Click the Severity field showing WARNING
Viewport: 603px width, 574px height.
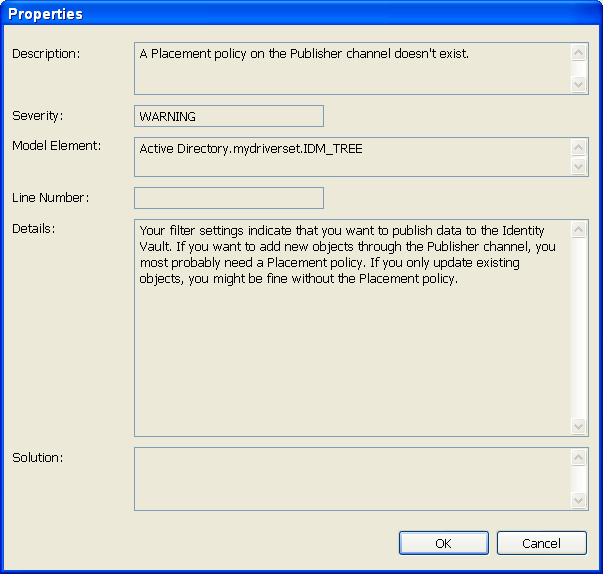pyautogui.click(x=229, y=116)
